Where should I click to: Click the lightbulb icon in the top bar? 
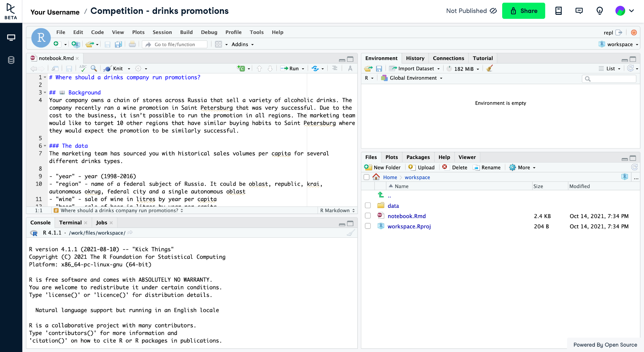click(600, 11)
